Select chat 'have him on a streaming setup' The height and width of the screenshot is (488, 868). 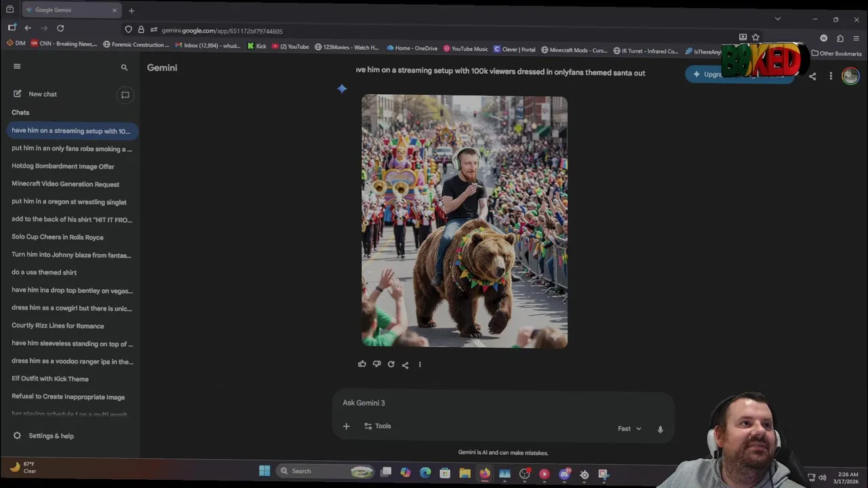point(71,131)
